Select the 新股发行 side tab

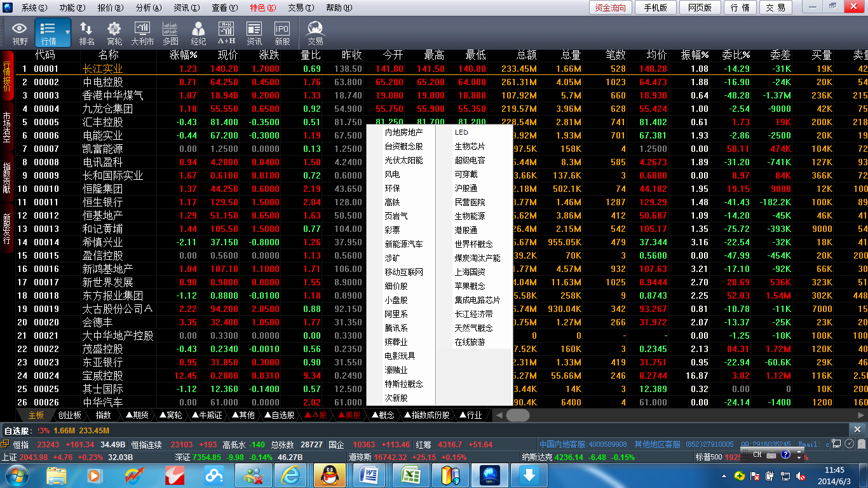(x=7, y=228)
